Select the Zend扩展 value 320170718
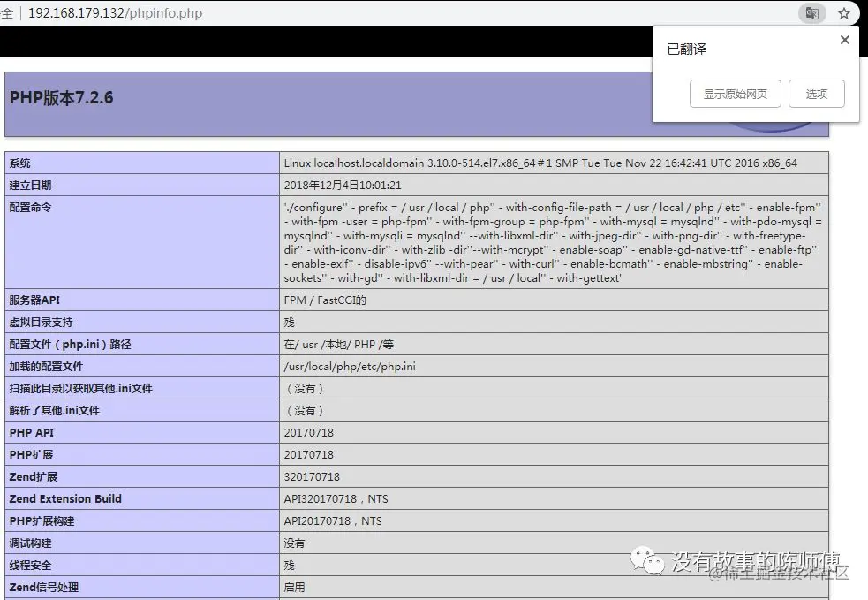868x600 pixels. pyautogui.click(x=312, y=476)
